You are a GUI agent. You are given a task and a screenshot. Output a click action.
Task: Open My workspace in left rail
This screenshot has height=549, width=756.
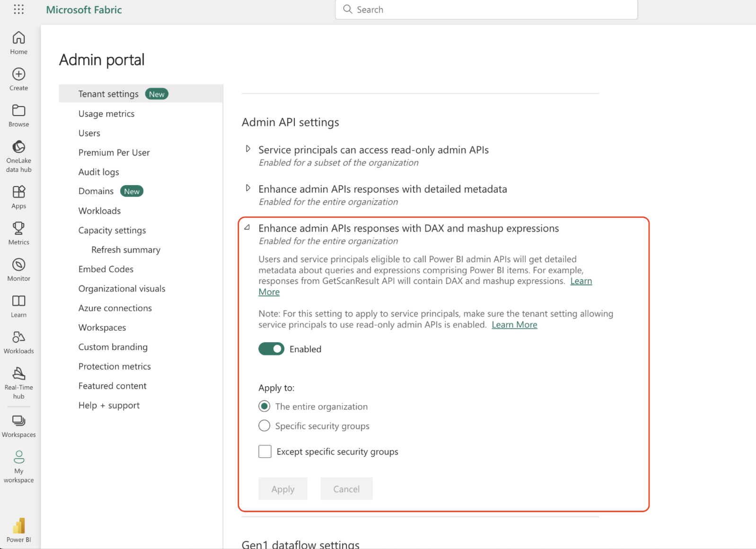(x=19, y=466)
